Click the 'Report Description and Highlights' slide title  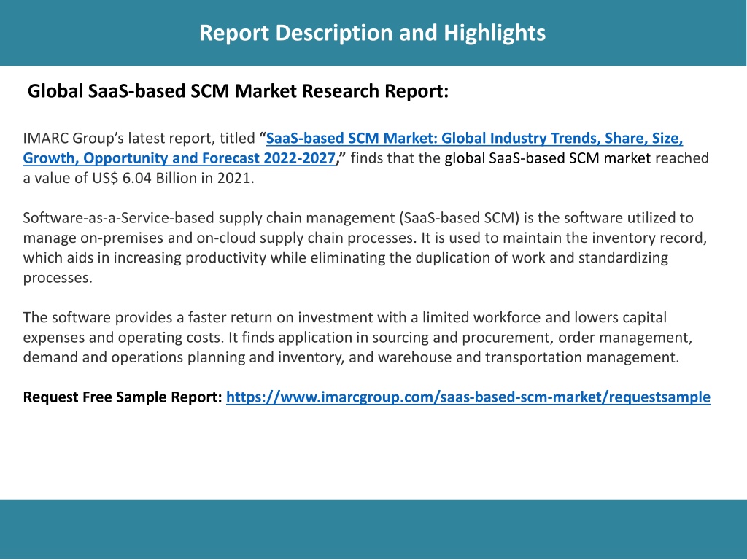[373, 33]
